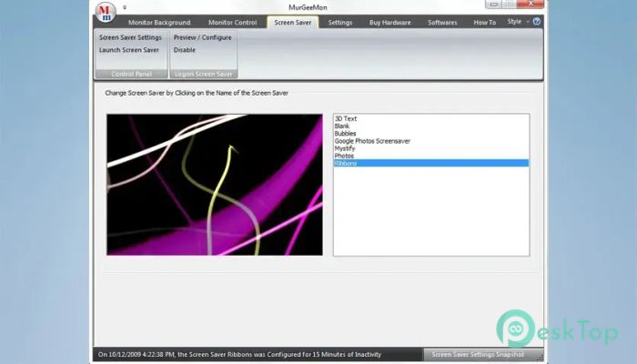Screen dimensions: 637x364
Task: Select Bubbles in the screen saver list
Action: [431, 133]
